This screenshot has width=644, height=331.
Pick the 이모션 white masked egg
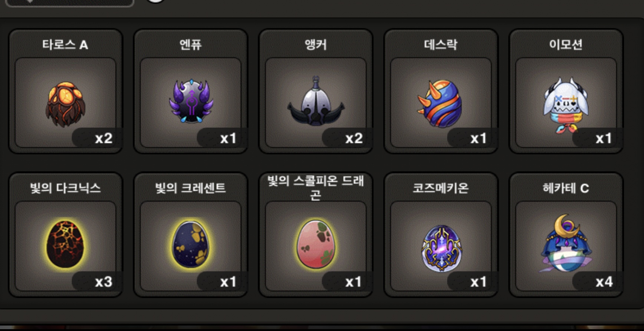pyautogui.click(x=566, y=105)
